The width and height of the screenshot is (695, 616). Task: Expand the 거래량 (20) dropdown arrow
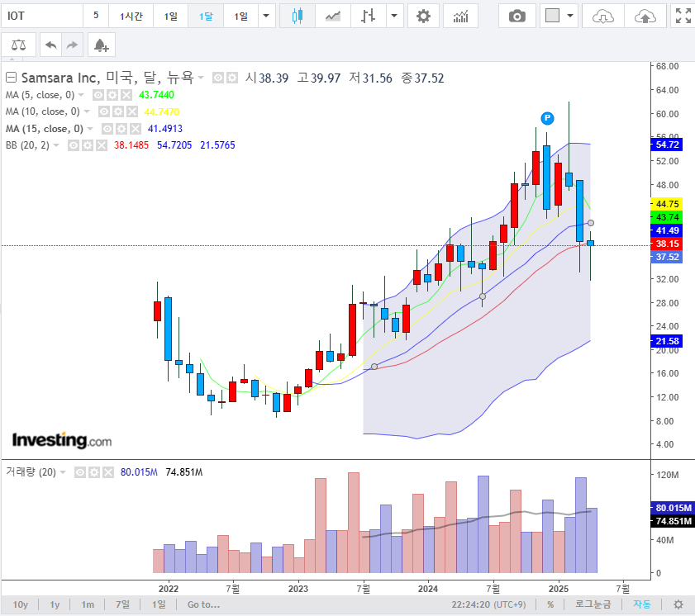[x=63, y=472]
